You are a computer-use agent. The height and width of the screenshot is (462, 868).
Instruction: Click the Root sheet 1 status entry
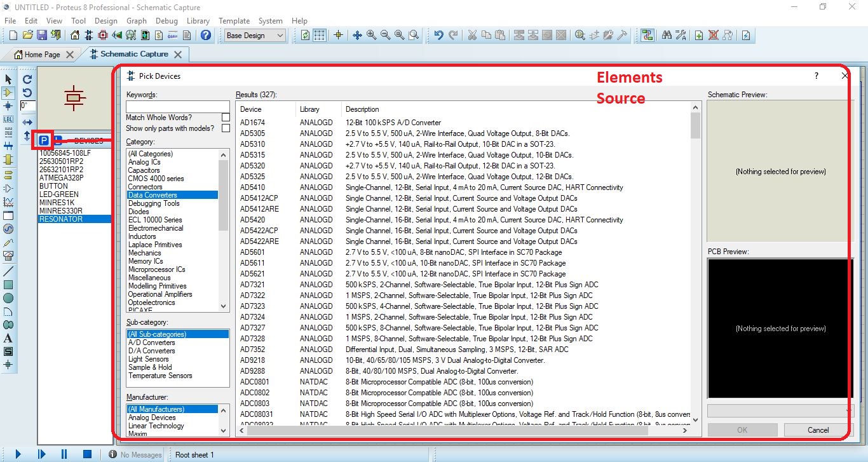point(194,454)
